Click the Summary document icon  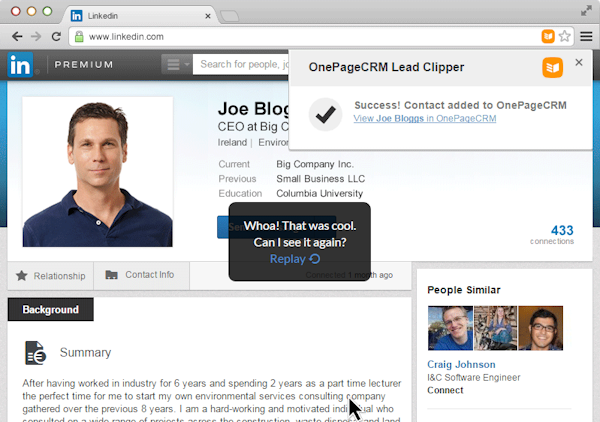click(36, 353)
